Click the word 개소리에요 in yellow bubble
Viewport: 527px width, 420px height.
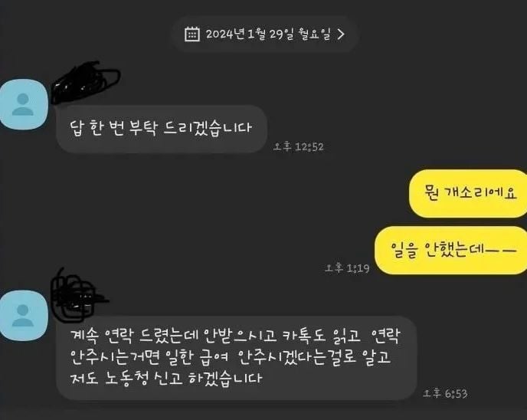coord(480,193)
